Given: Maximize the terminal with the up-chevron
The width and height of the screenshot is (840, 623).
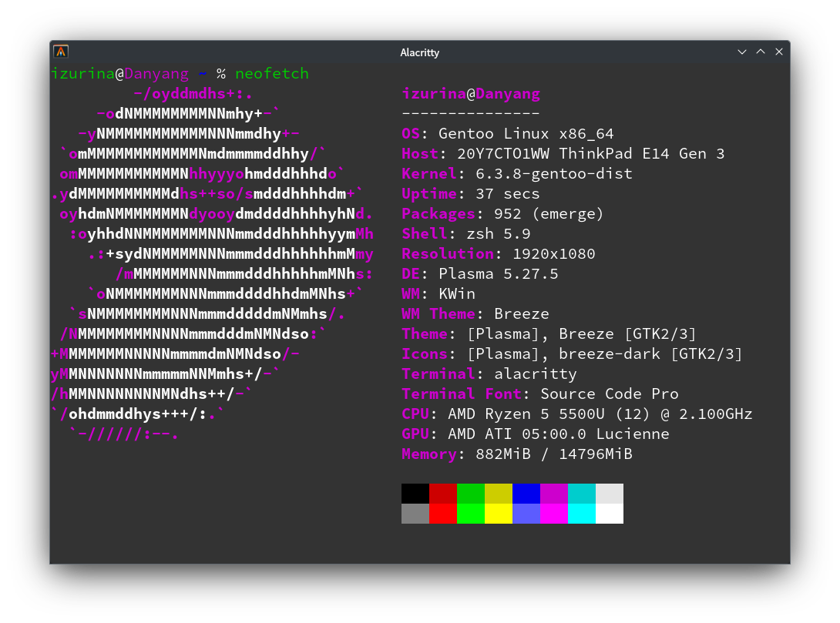Looking at the screenshot, I should 760,52.
